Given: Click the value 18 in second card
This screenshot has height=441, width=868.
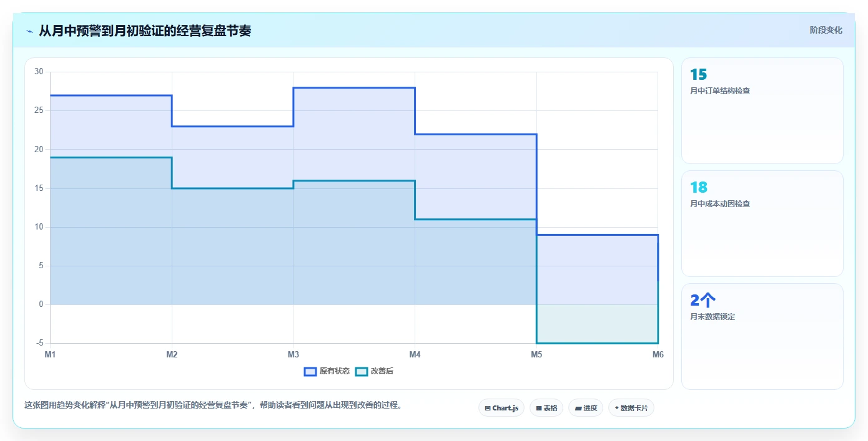Looking at the screenshot, I should [699, 188].
